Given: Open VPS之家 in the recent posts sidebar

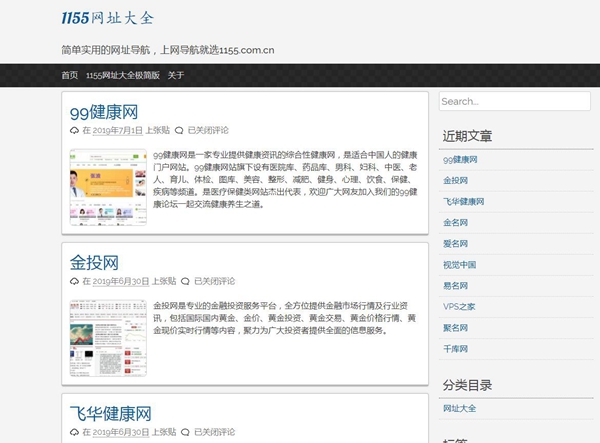Looking at the screenshot, I should (x=459, y=307).
